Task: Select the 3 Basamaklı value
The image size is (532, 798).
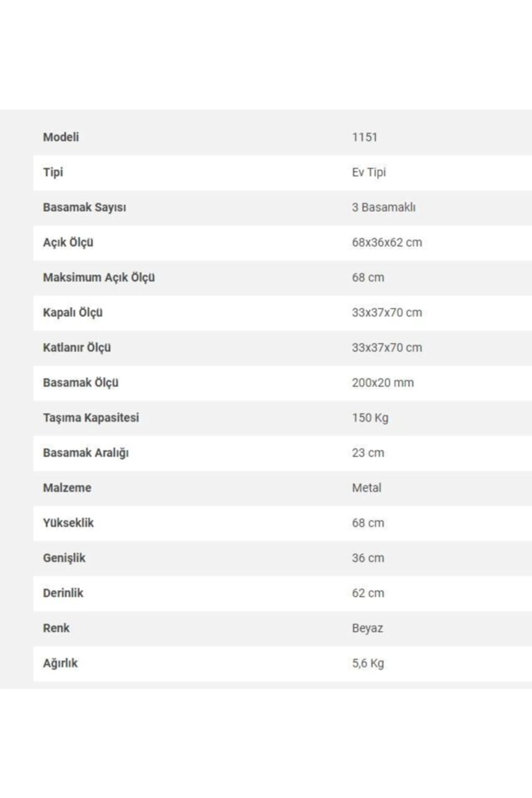Action: [383, 207]
